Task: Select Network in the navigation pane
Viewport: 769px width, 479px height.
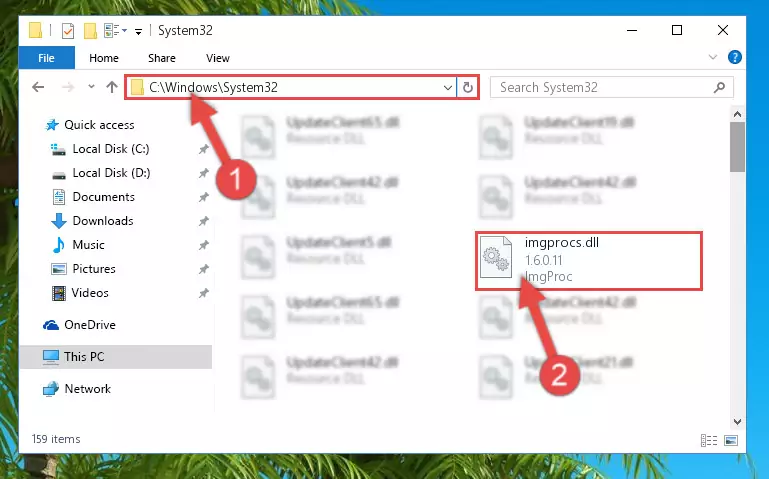Action: [x=88, y=389]
